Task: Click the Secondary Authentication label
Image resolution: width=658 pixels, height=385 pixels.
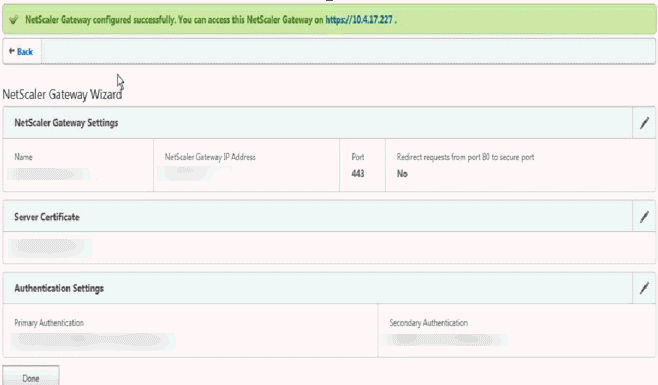Action: click(428, 323)
